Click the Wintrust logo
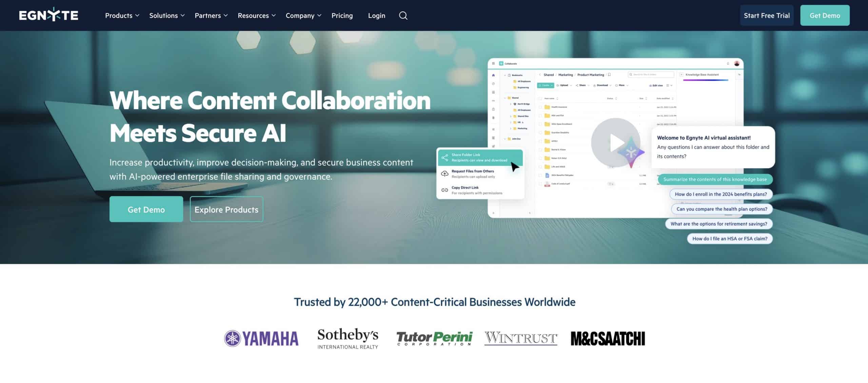The width and height of the screenshot is (868, 383). pyautogui.click(x=520, y=338)
